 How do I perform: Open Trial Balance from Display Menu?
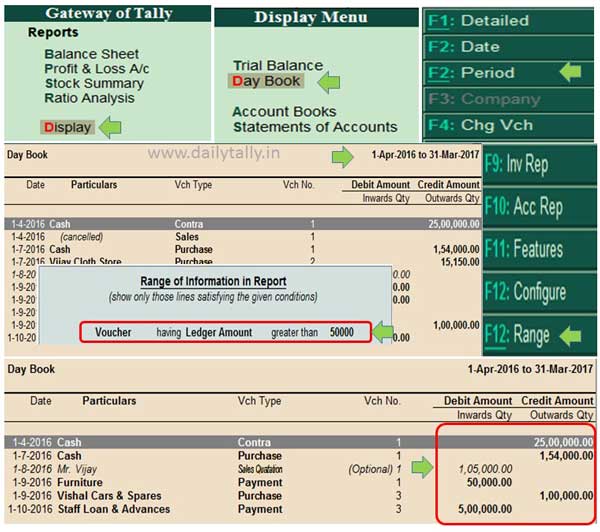[278, 65]
